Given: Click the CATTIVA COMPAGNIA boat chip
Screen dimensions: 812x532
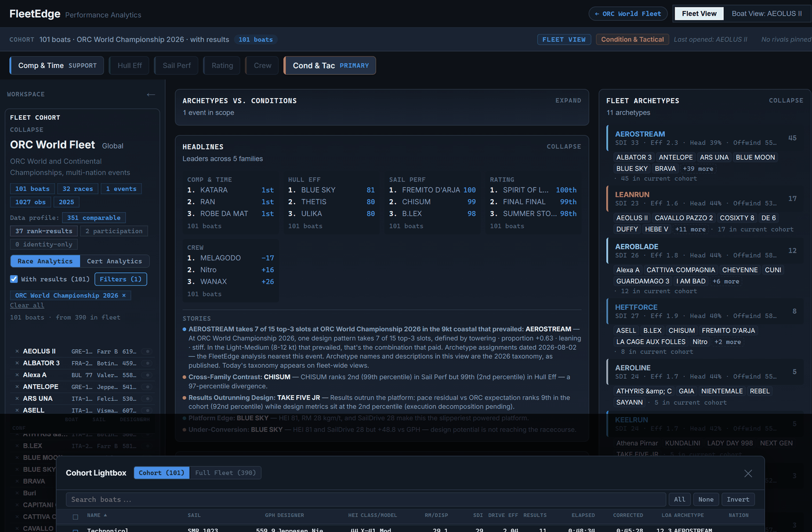Looking at the screenshot, I should [681, 270].
